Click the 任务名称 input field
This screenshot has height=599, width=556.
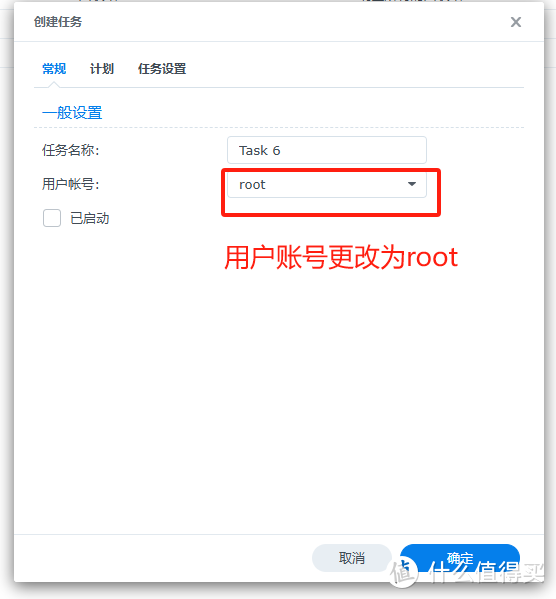[x=327, y=150]
